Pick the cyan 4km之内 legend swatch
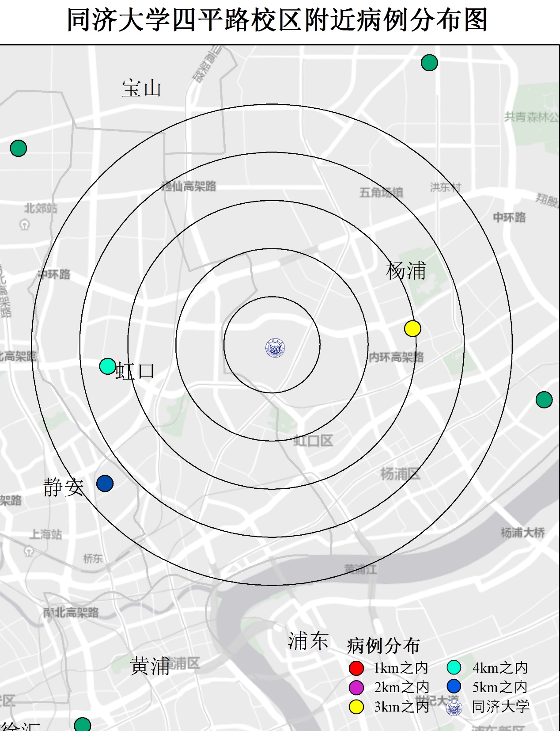560x731 pixels. point(454,667)
